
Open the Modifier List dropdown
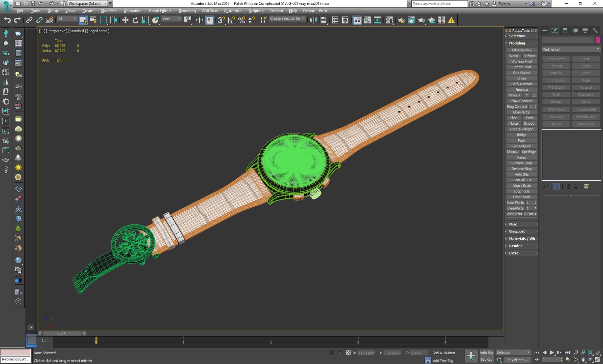click(571, 50)
